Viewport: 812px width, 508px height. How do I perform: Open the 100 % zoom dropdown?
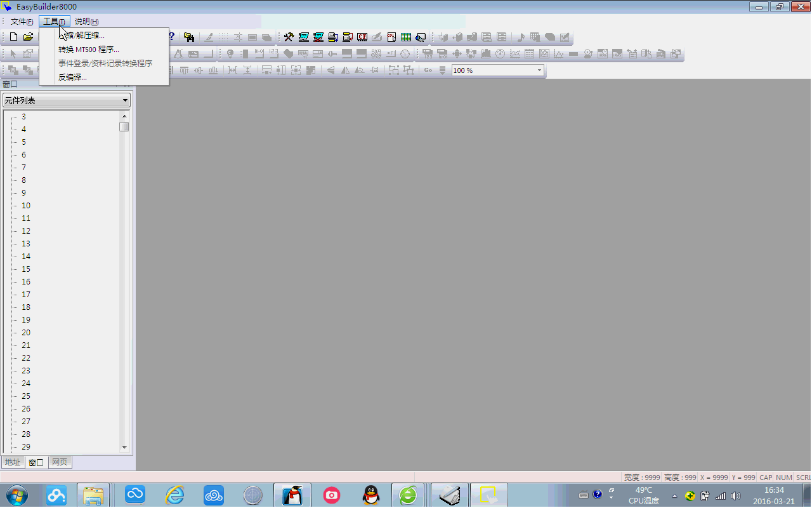coord(540,70)
